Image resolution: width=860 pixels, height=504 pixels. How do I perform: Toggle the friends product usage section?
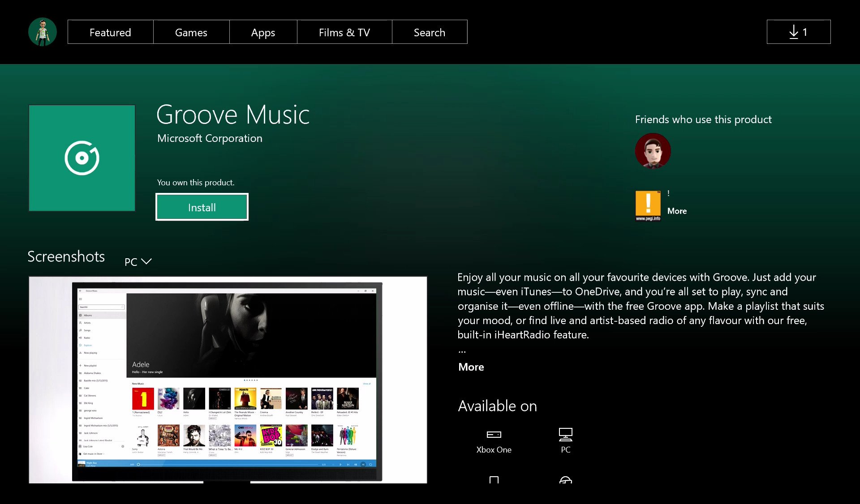pyautogui.click(x=703, y=118)
